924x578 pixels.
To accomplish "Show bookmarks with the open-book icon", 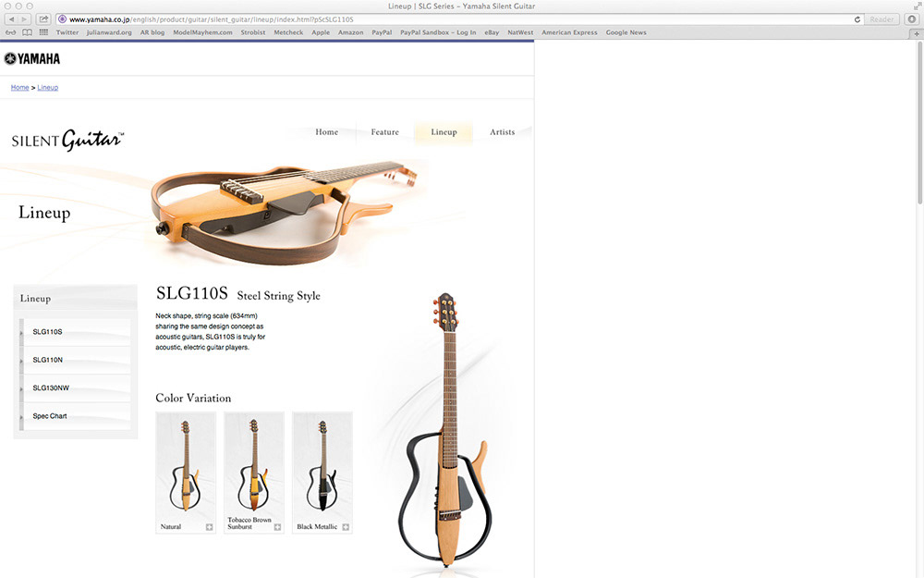I will coord(27,32).
